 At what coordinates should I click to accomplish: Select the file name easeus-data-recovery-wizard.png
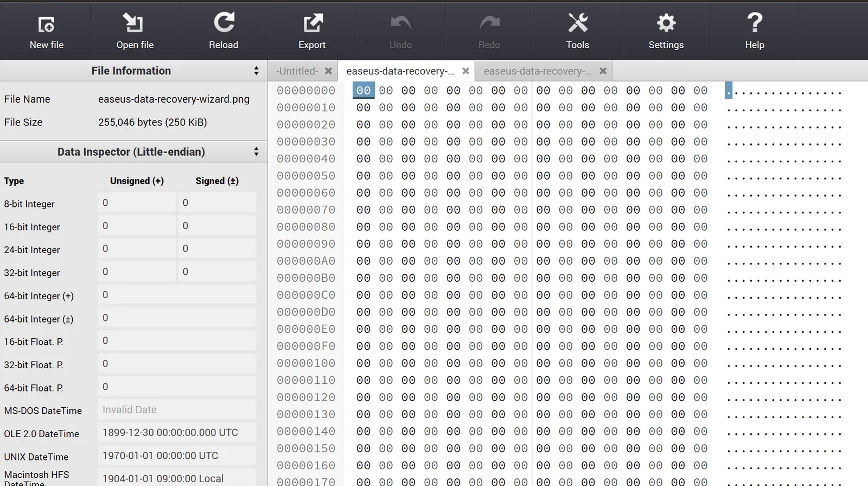click(x=174, y=99)
